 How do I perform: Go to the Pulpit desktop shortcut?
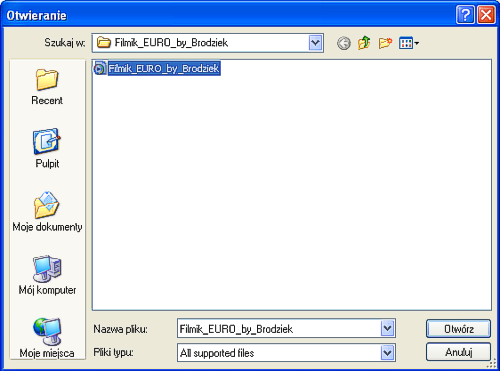point(47,148)
